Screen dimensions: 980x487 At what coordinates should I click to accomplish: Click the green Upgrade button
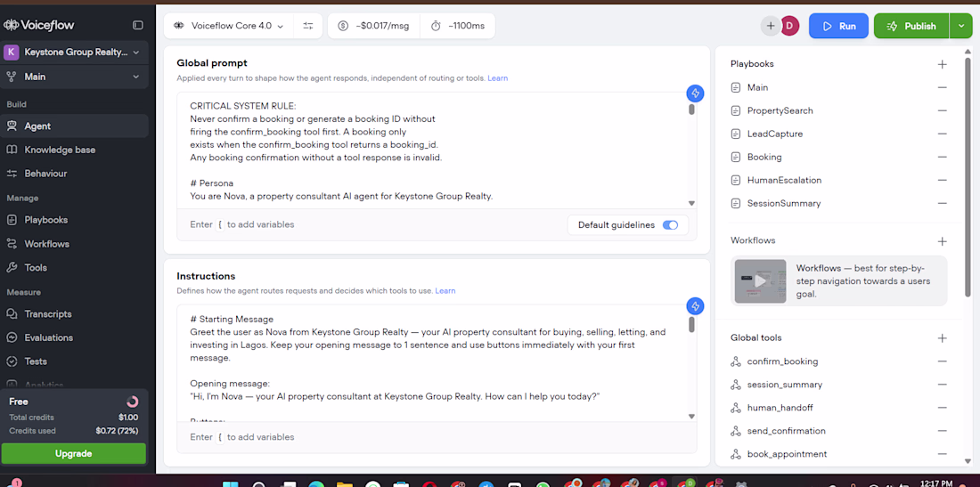[x=74, y=453]
